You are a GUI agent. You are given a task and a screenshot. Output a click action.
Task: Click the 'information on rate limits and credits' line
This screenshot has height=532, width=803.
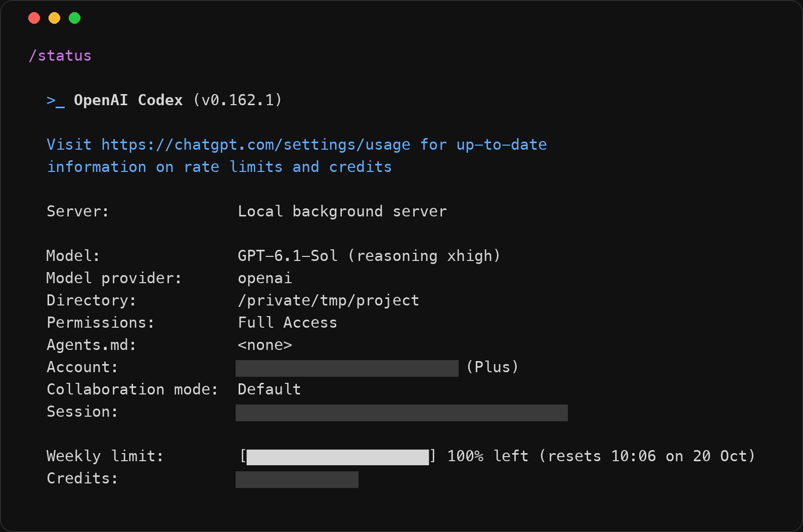(219, 167)
